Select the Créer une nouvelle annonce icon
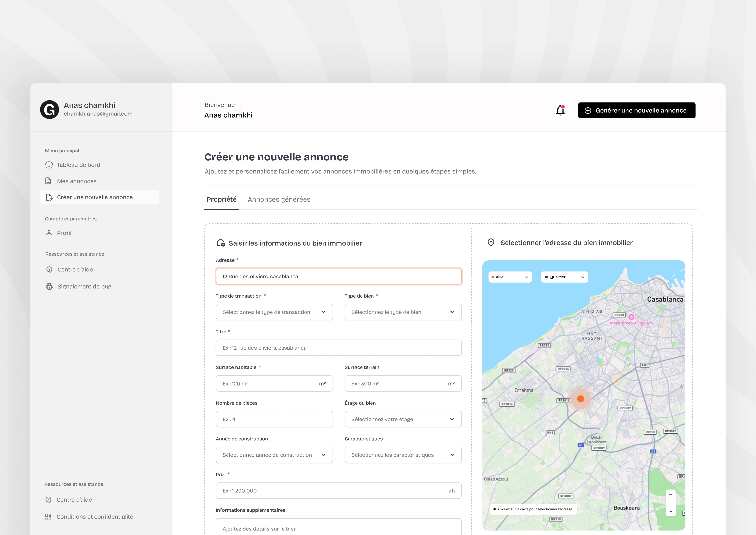The height and width of the screenshot is (535, 756). (50, 197)
